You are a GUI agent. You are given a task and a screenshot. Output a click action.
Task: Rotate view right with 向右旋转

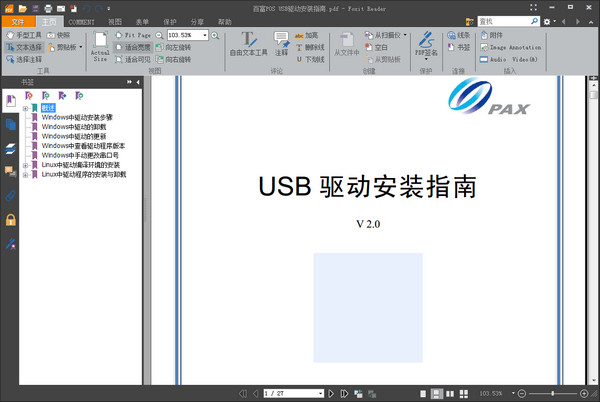(x=173, y=59)
